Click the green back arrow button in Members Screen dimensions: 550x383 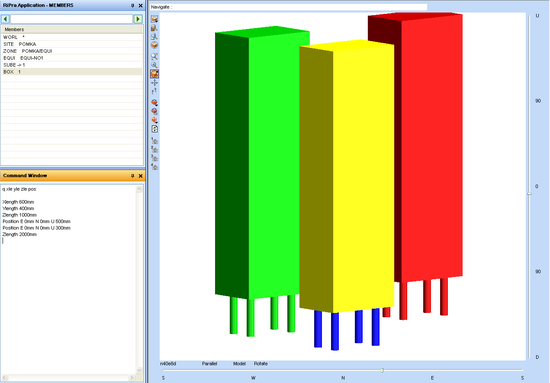coord(5,19)
